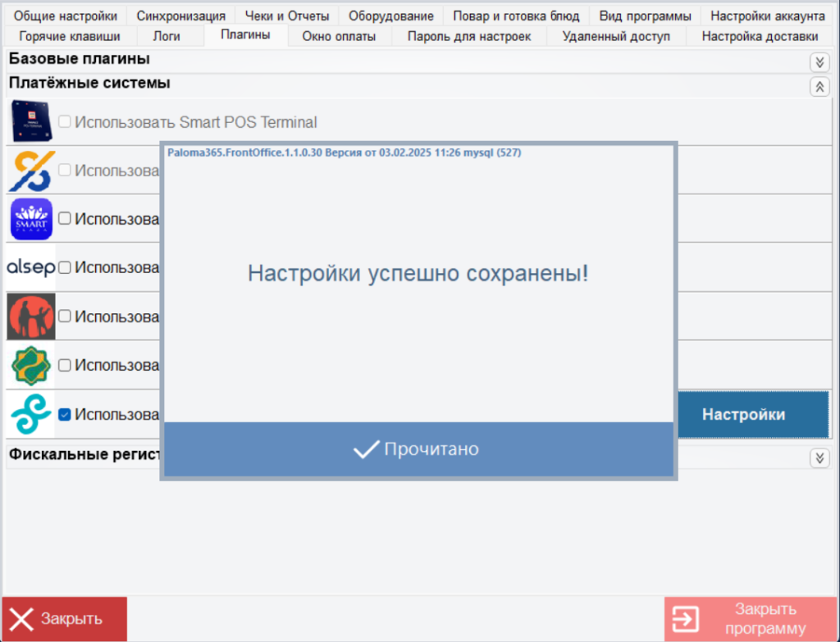Switch to the Оборудование tab
840x642 pixels.
(x=390, y=15)
